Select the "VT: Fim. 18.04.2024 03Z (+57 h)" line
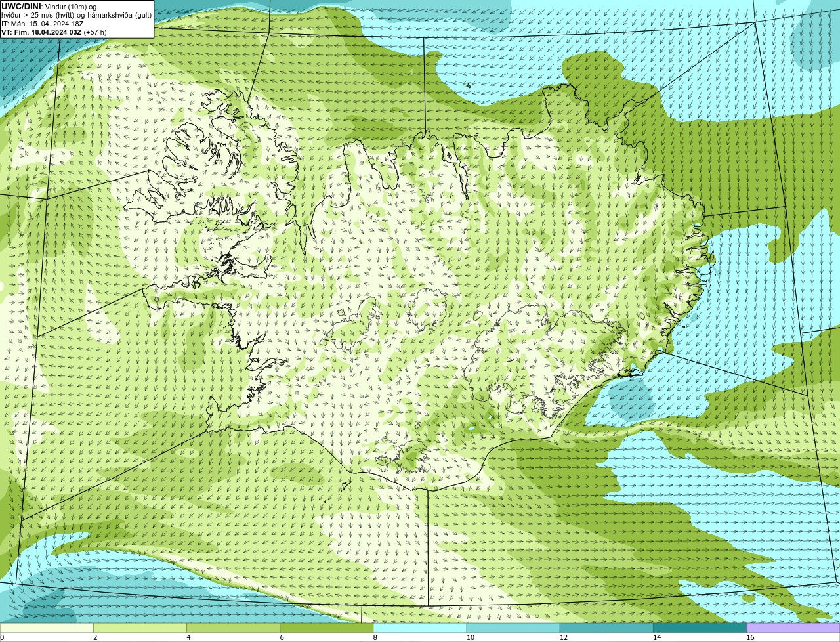This screenshot has width=840, height=642. point(54,32)
